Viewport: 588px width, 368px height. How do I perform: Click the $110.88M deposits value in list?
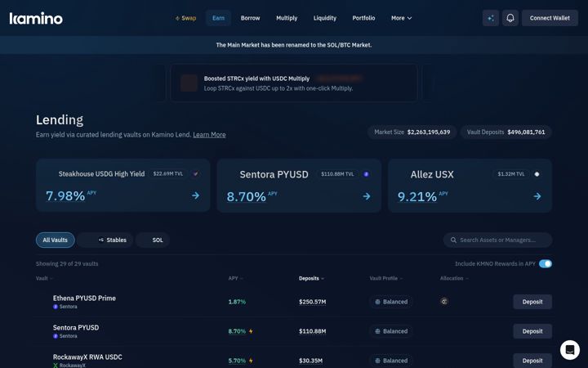pos(312,331)
